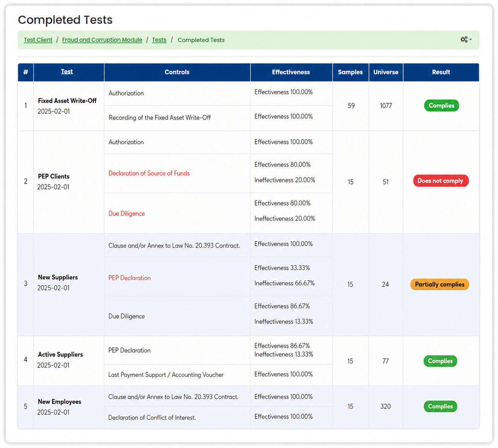Click PEP Declaration control under Active Suppliers
This screenshot has width=498, height=448.
point(129,350)
